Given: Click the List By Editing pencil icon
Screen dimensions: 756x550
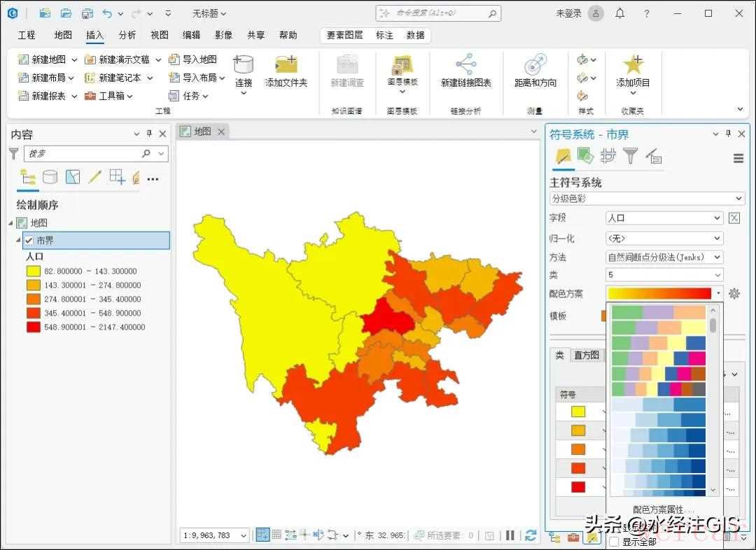Looking at the screenshot, I should click(95, 177).
